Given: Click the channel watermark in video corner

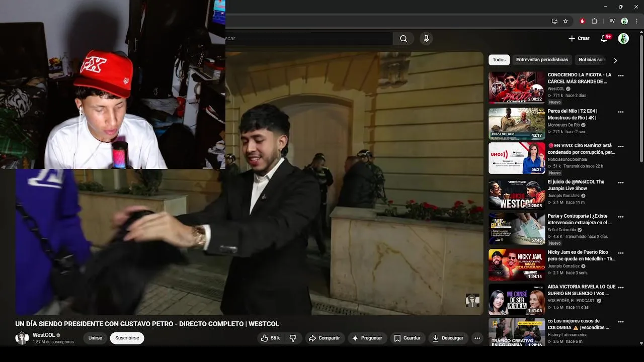Looking at the screenshot, I should point(472,301).
